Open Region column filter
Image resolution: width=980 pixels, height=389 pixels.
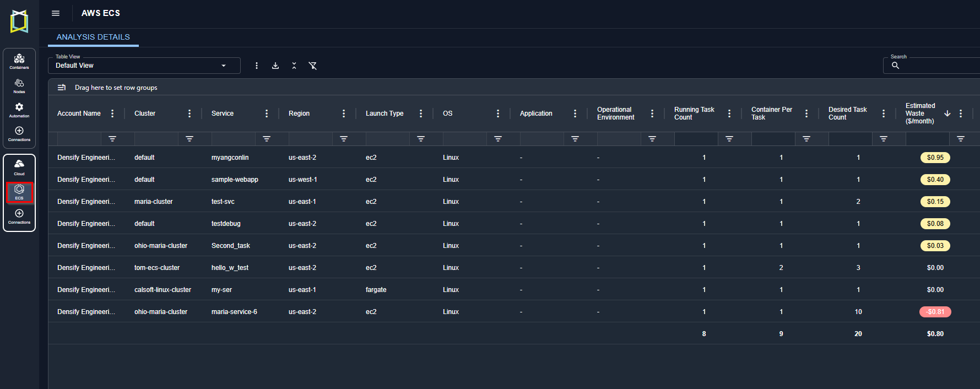(344, 139)
